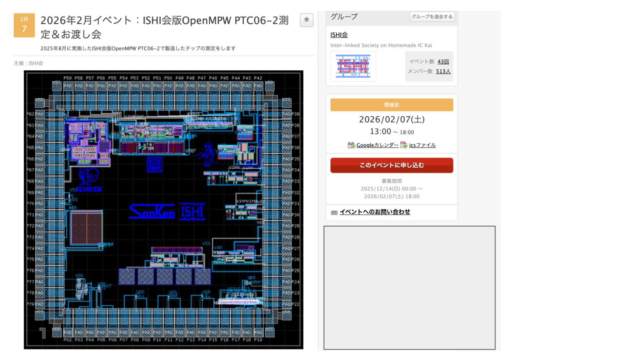This screenshot has height=362, width=644.
Task: Click the グループを退会する button
Action: pyautogui.click(x=432, y=17)
